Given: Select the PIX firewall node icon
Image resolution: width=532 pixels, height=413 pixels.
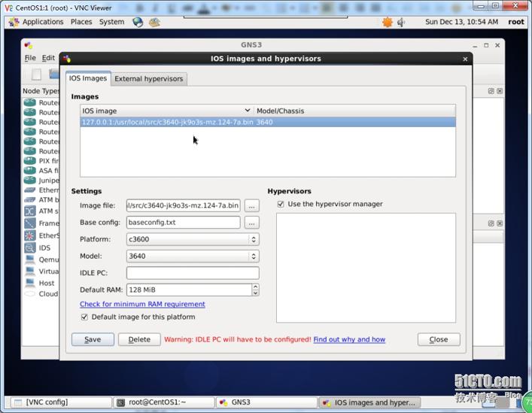Looking at the screenshot, I should [30, 161].
